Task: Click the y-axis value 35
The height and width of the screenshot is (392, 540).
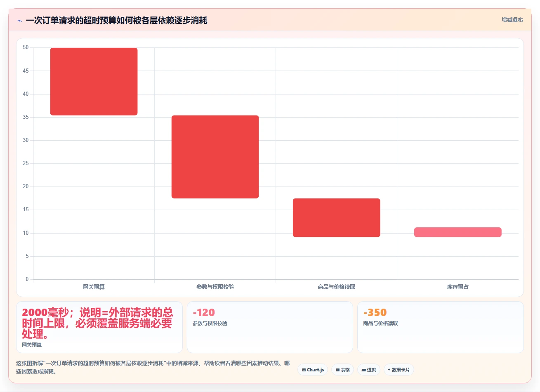Action: point(26,117)
